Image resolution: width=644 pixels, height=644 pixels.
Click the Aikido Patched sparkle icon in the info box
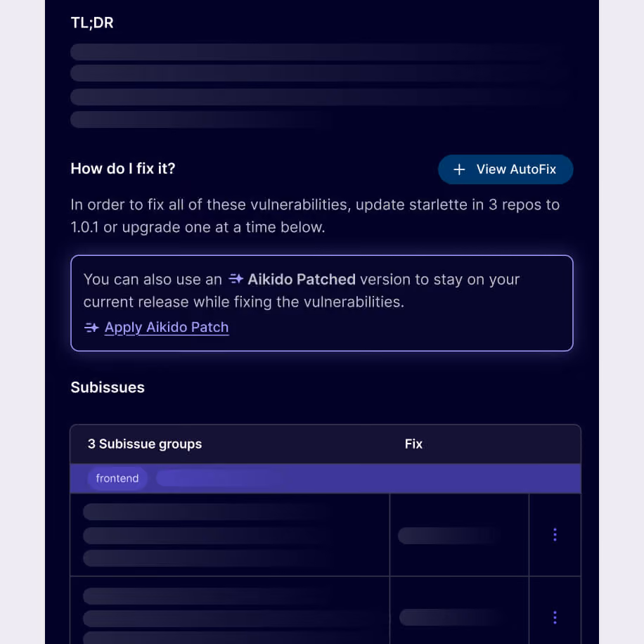(x=236, y=279)
